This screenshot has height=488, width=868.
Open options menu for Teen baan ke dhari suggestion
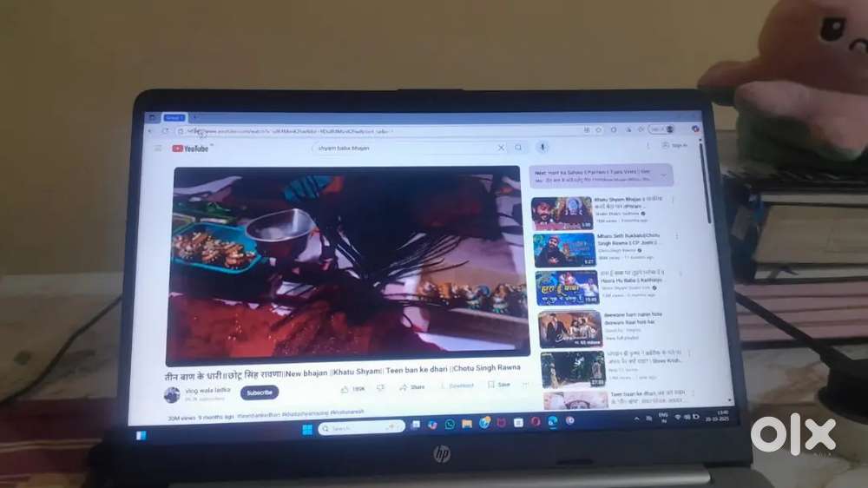click(693, 393)
